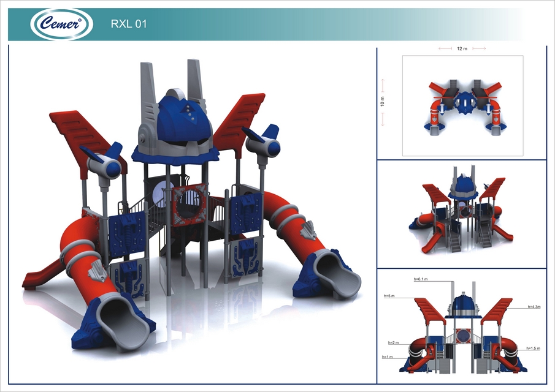Click the "h=2 m" height label
This screenshot has width=555, height=392.
point(393,342)
